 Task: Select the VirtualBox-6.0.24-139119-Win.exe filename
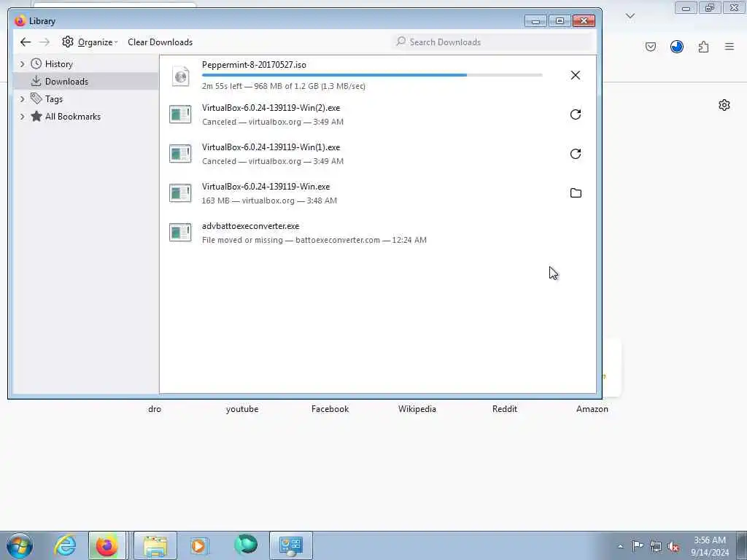pyautogui.click(x=266, y=187)
